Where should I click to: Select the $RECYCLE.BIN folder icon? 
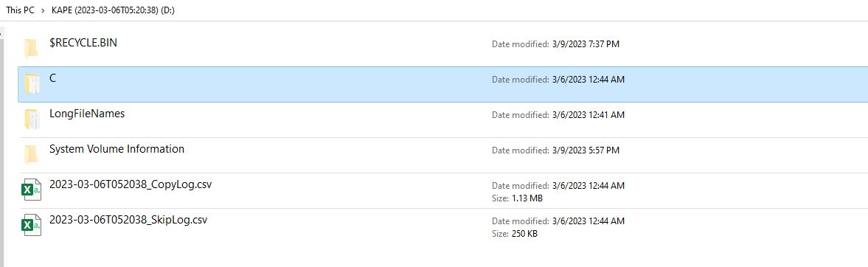tap(31, 48)
